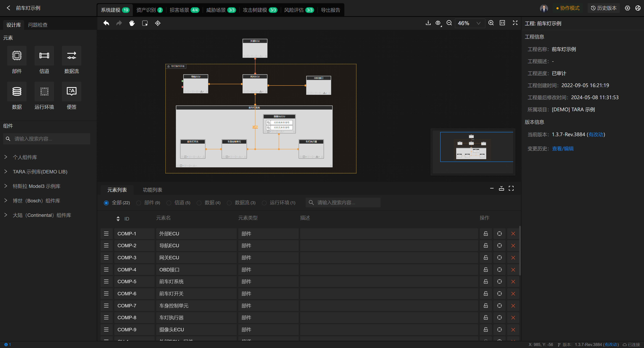The image size is (644, 348).
Task: Select the 部件 (9) radio filter
Action: [139, 203]
